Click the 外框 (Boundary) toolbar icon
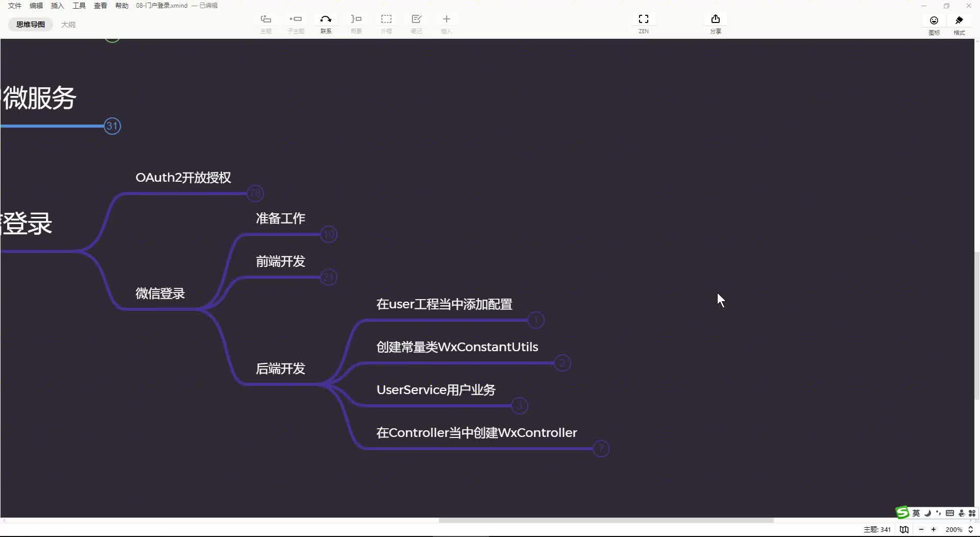980x537 pixels. pos(386,19)
